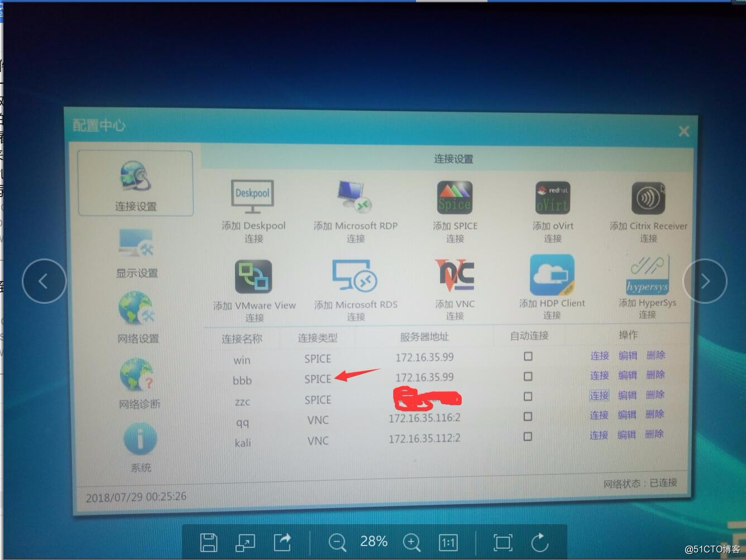Click 删除 link for kali connection
The height and width of the screenshot is (560, 746).
pos(654,434)
